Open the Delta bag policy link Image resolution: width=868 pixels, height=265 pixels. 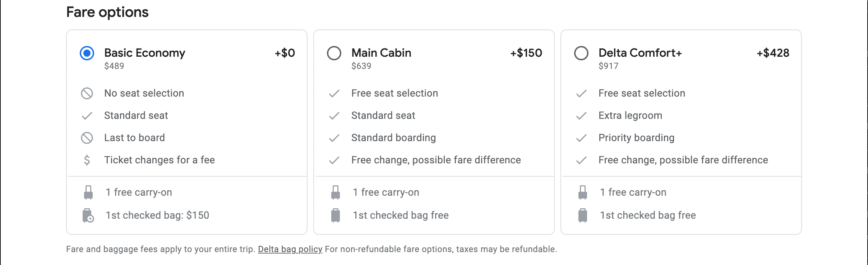tap(290, 249)
